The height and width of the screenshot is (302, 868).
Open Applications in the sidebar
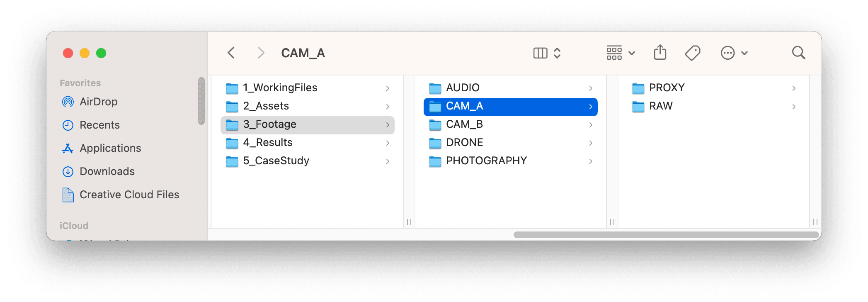point(110,148)
